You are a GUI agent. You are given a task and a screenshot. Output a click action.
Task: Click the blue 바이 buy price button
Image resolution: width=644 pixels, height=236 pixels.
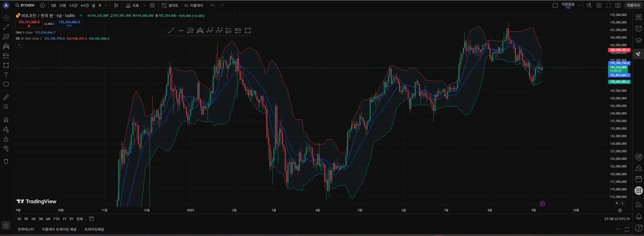pyautogui.click(x=69, y=24)
